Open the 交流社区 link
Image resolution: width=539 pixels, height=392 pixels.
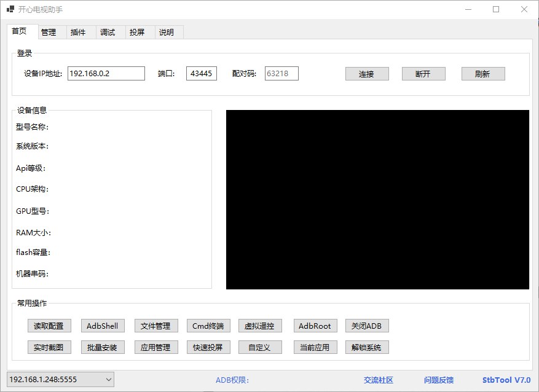378,380
